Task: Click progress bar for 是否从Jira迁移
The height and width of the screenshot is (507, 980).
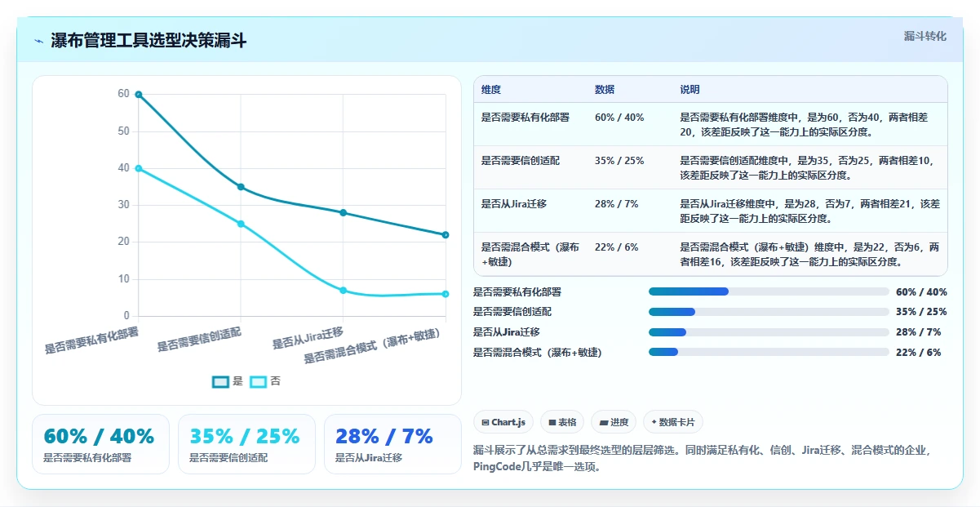Action: coord(769,332)
